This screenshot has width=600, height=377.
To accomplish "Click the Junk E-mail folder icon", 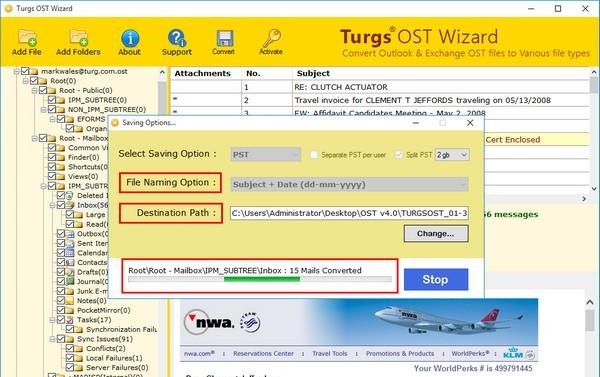I will pyautogui.click(x=70, y=291).
